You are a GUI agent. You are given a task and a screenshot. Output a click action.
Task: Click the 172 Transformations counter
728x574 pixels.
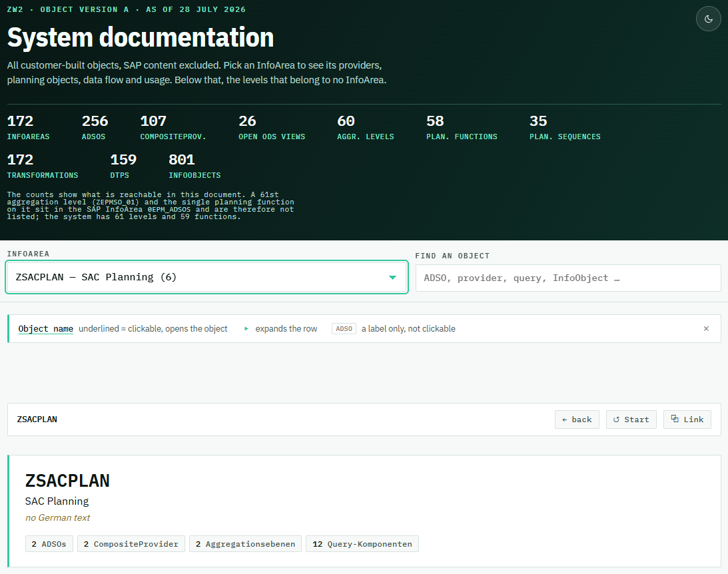tap(42, 166)
